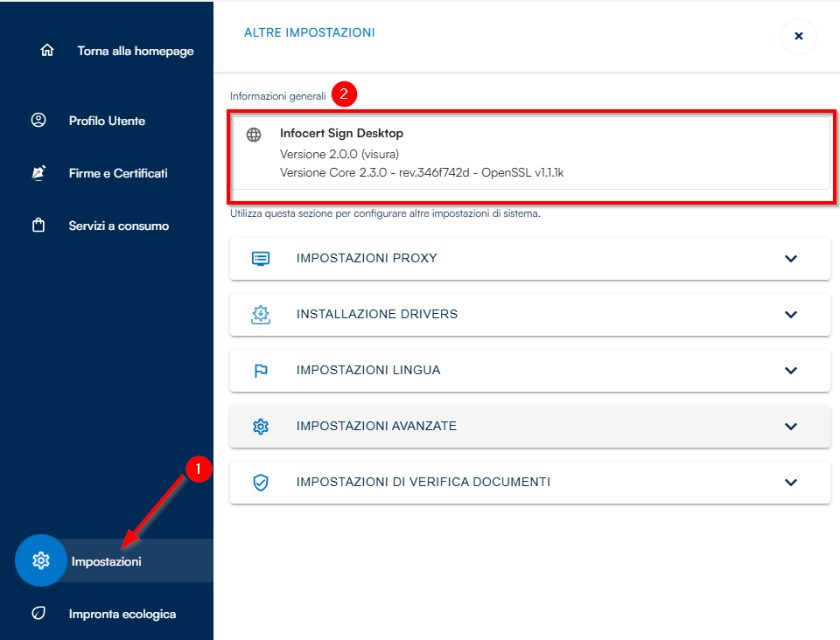Click the Installazione Drivers download icon
This screenshot has width=840, height=640.
click(261, 315)
